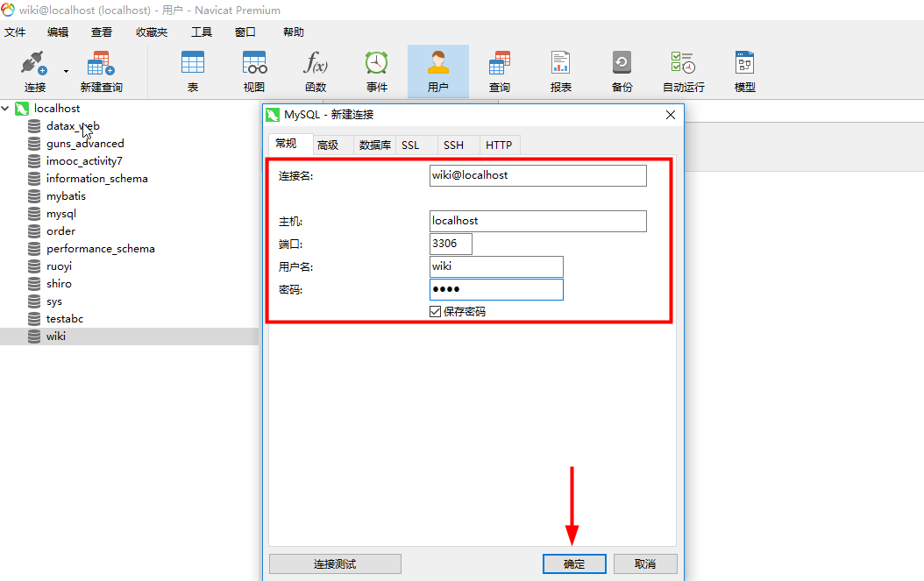Open the Automation (自动运行) toolbar icon
This screenshot has width=924, height=581.
click(x=683, y=62)
